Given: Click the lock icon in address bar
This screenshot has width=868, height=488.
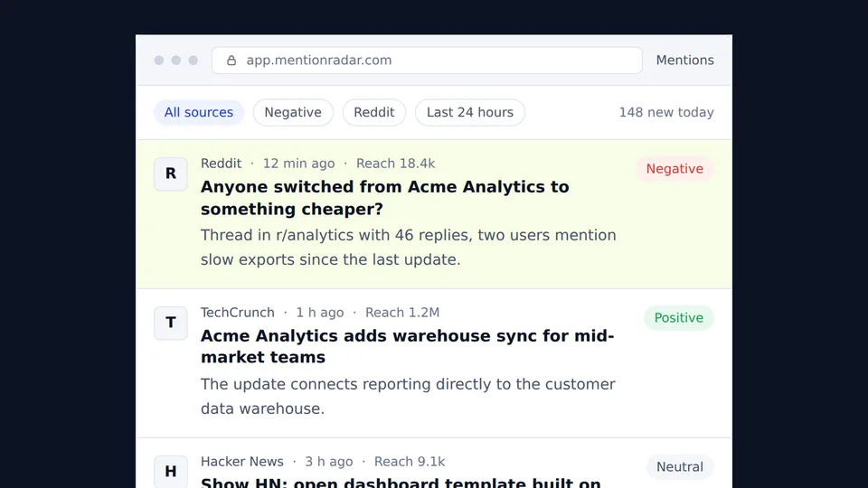Looking at the screenshot, I should [x=231, y=61].
